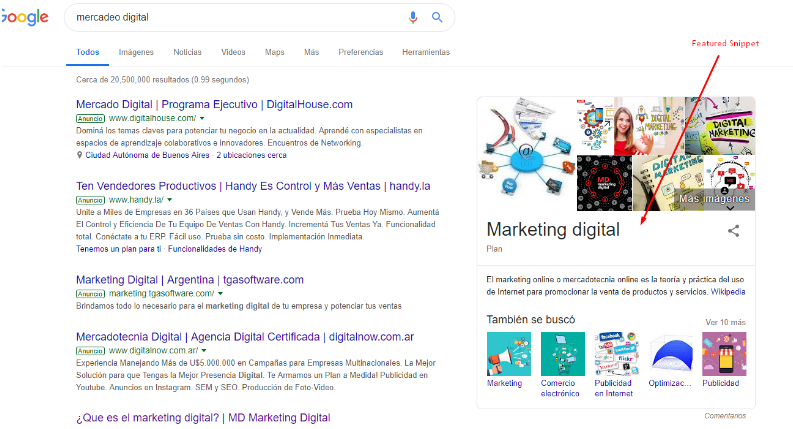793x429 pixels.
Task: Click the results count text Cerca de 20,500,000
Action: 162,80
